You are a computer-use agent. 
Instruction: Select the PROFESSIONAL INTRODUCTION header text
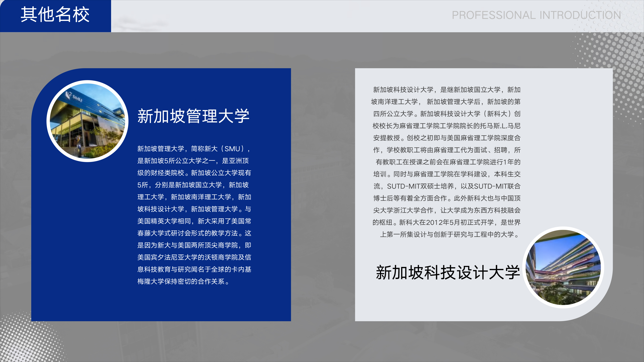[536, 15]
